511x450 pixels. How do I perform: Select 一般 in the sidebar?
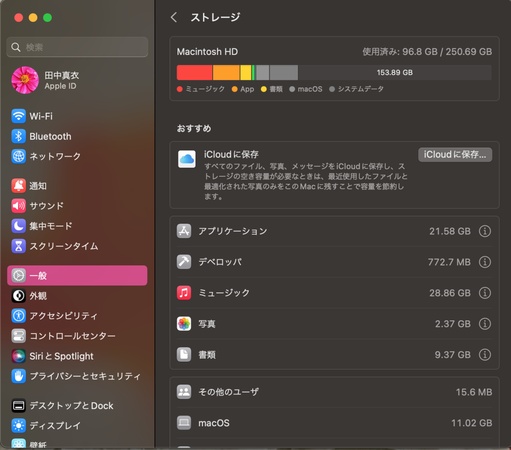click(x=77, y=276)
